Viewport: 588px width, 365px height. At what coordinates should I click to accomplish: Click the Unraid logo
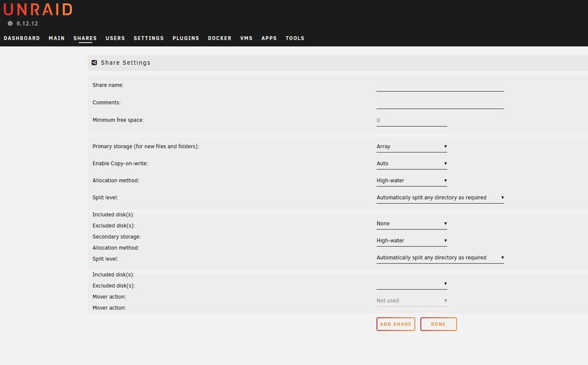pyautogui.click(x=38, y=9)
